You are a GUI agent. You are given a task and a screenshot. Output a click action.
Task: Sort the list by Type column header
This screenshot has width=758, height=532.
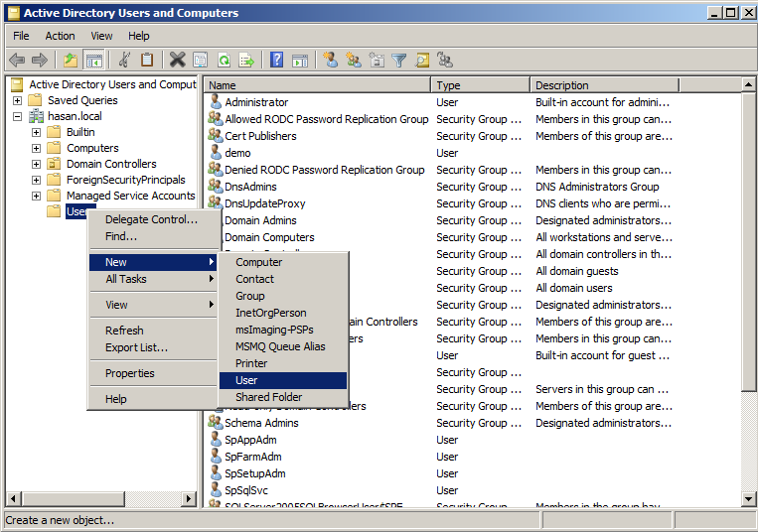tap(481, 85)
